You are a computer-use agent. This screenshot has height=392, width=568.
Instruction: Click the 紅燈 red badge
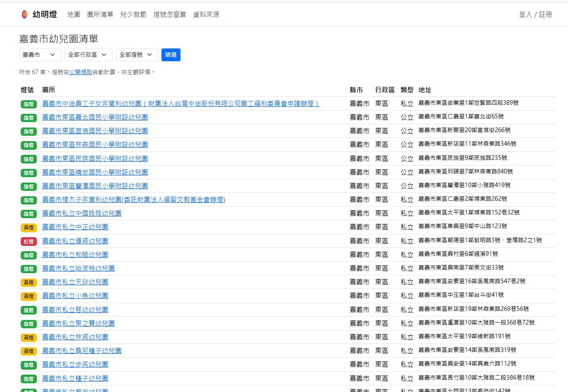[x=29, y=241]
